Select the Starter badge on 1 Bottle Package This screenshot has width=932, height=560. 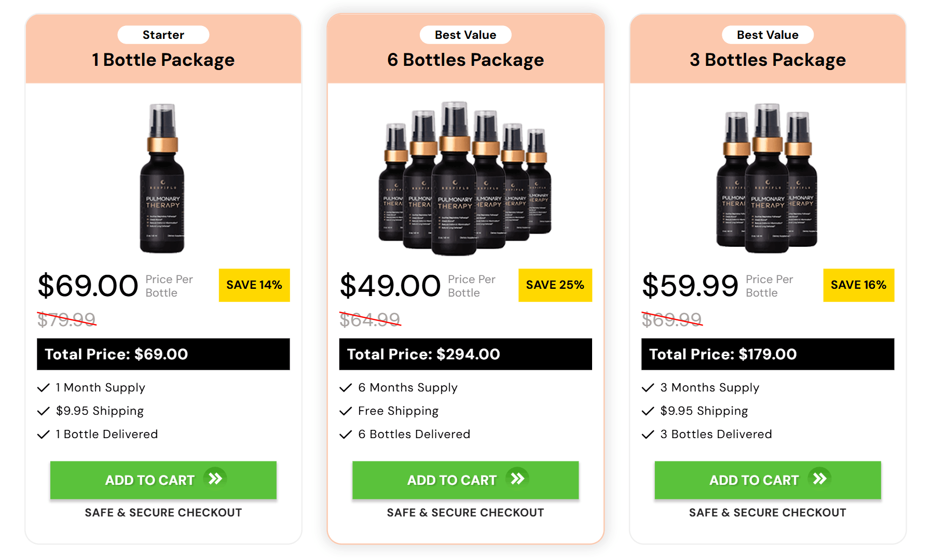[163, 35]
